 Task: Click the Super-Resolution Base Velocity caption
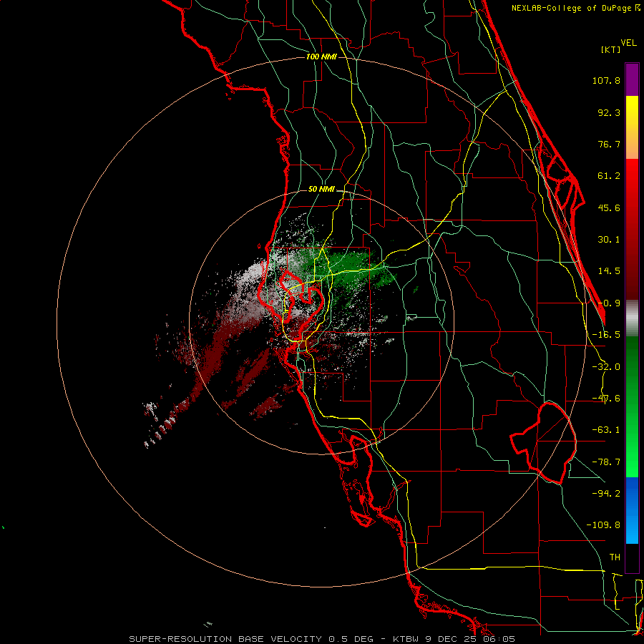click(x=322, y=639)
